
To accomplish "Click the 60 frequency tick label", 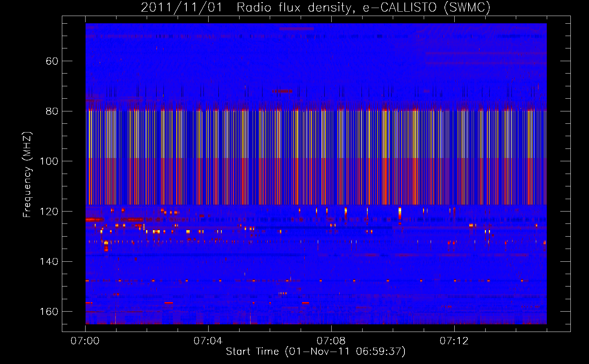I will (x=52, y=61).
